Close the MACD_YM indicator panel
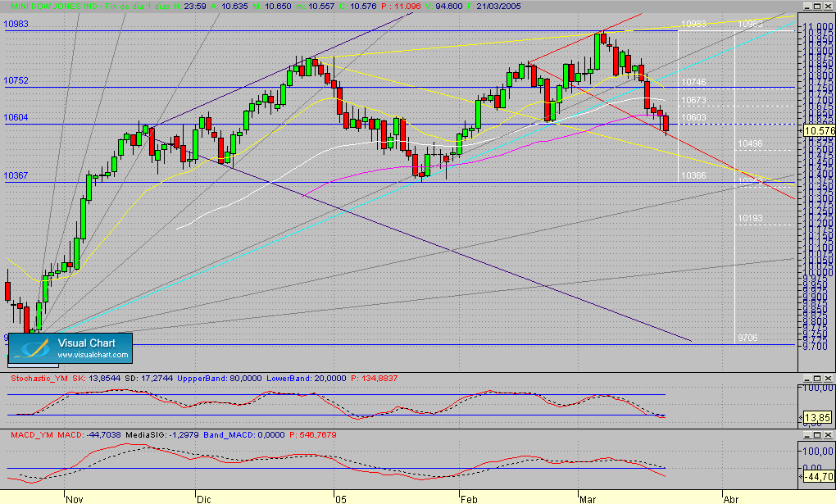Viewport: 836px width, 504px height. point(828,434)
